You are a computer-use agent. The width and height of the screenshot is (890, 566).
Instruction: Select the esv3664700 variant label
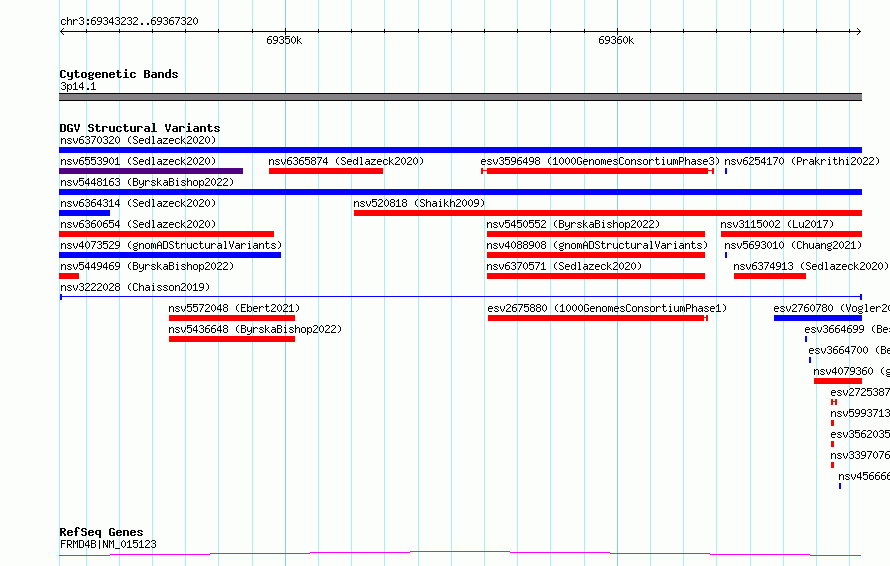tap(849, 350)
